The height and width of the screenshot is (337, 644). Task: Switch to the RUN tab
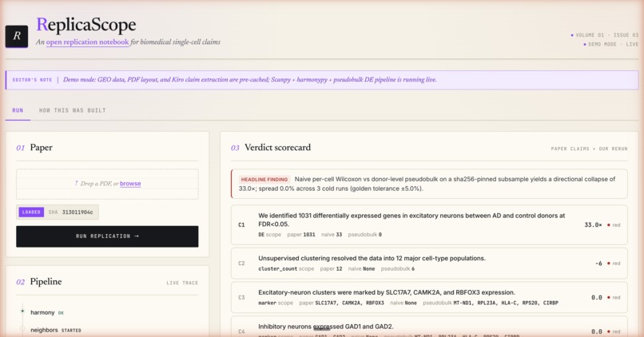[x=18, y=110]
